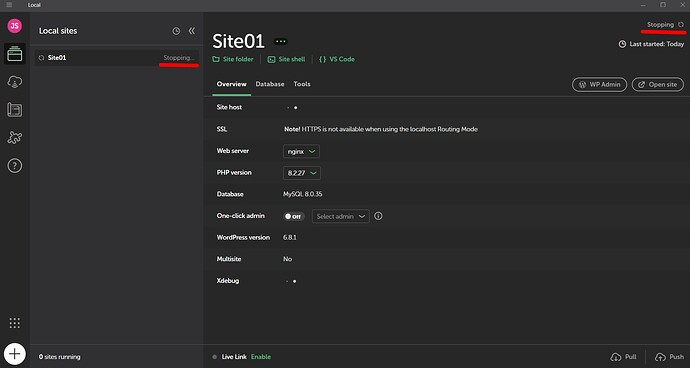Open the Select admin dropdown
The image size is (690, 368).
point(341,216)
